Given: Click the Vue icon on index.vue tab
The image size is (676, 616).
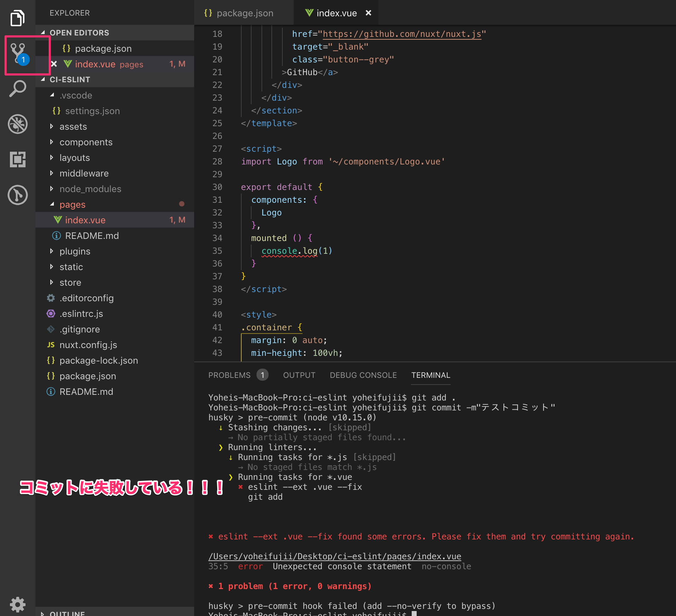Looking at the screenshot, I should click(309, 13).
